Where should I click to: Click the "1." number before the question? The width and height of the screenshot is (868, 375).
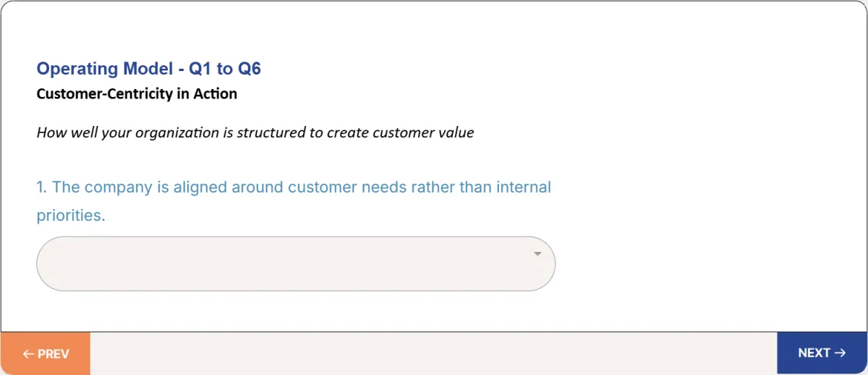(42, 187)
